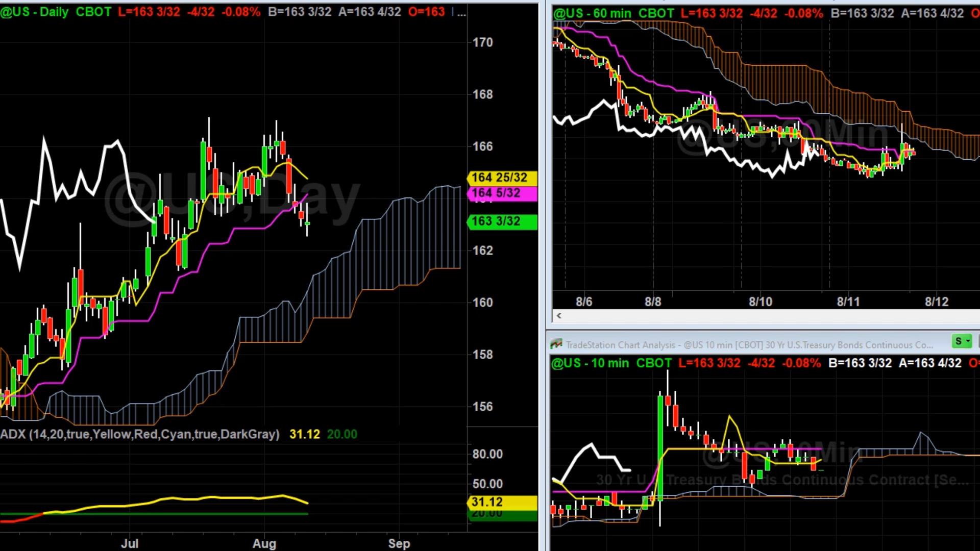Click the 80.00 level on ADX axis
Image resolution: width=980 pixels, height=551 pixels.
487,454
